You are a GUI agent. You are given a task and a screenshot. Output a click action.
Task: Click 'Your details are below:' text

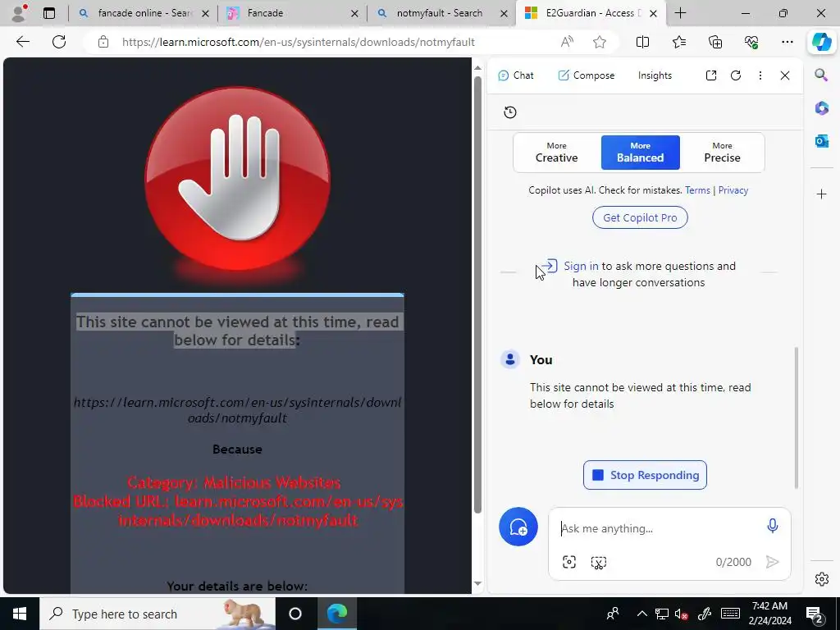(237, 586)
